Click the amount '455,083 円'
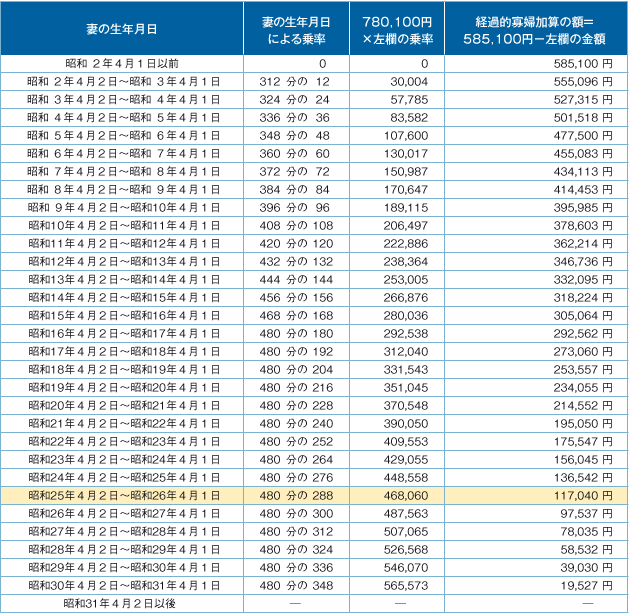This screenshot has width=629, height=613. [x=583, y=154]
